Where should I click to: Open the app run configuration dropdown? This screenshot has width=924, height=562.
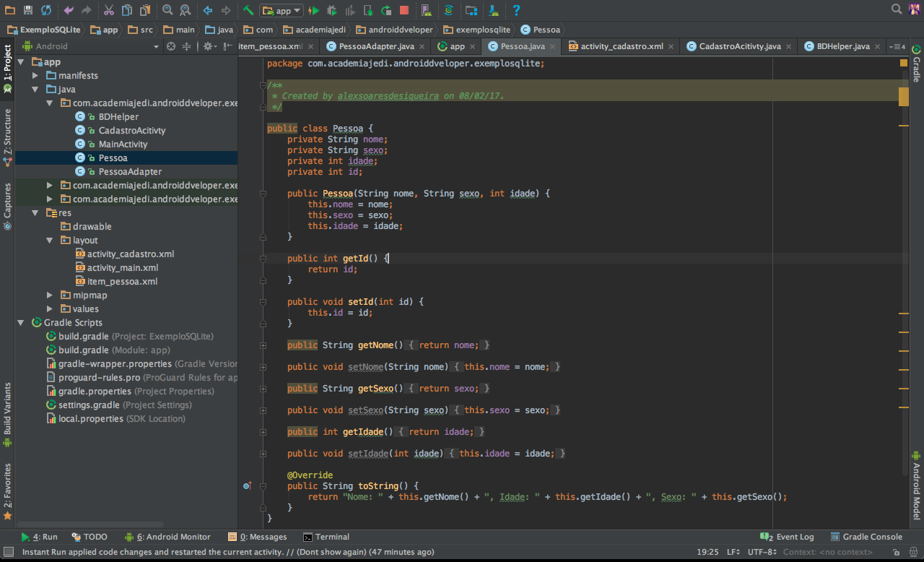click(282, 10)
